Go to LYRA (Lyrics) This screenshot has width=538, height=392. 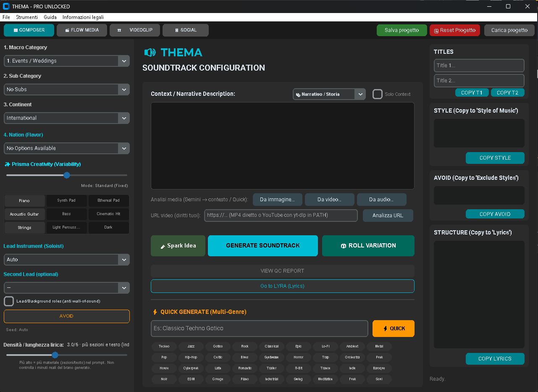pos(283,286)
